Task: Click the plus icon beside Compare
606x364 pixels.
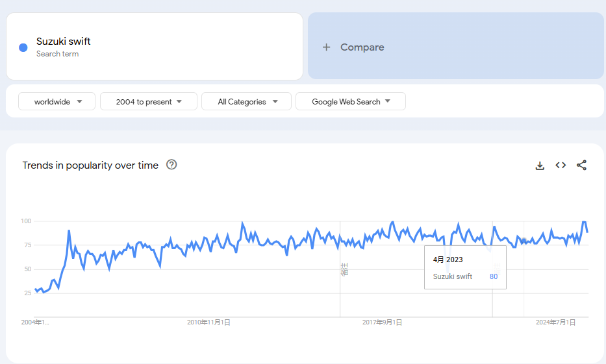Action: pos(326,47)
